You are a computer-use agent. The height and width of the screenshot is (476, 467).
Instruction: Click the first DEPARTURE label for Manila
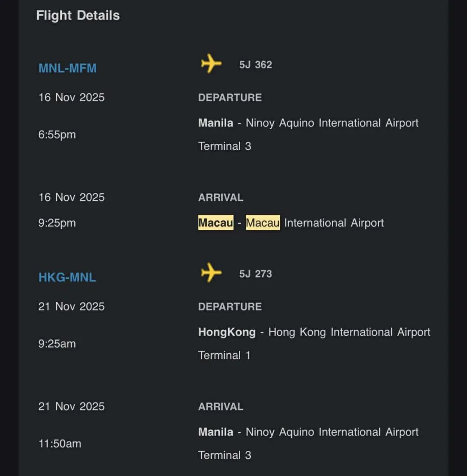tap(230, 98)
